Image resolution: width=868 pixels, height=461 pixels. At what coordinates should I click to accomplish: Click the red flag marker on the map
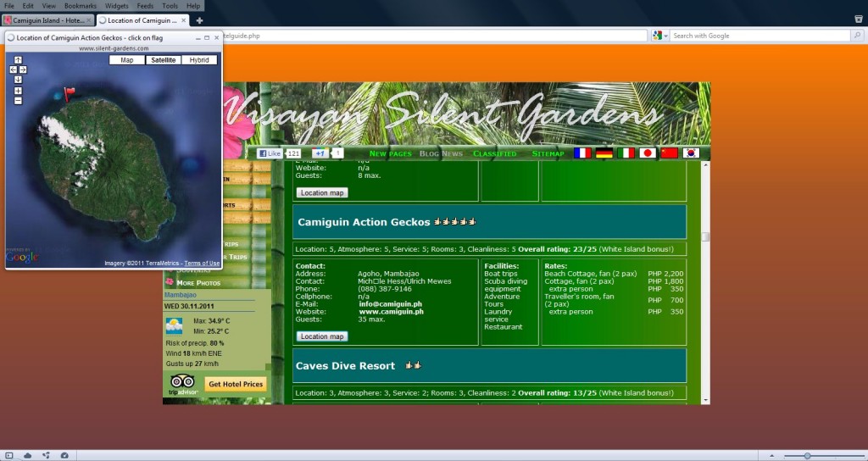(x=69, y=92)
